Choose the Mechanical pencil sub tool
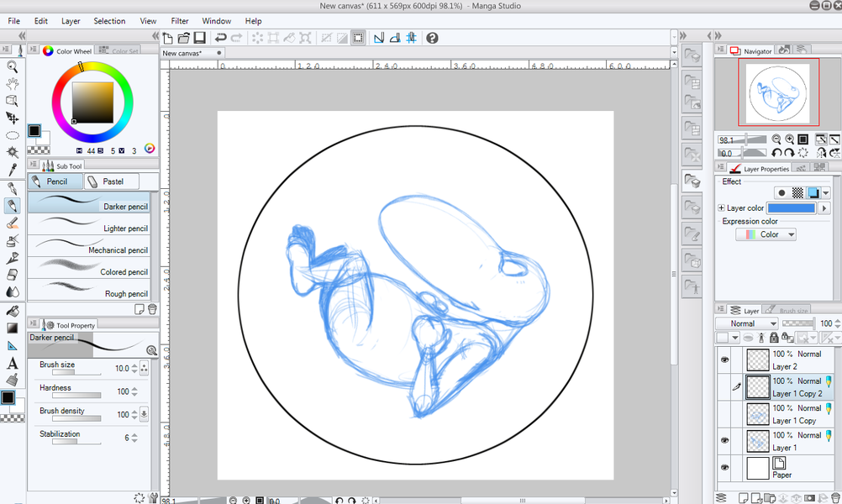The image size is (842, 504). 89,246
